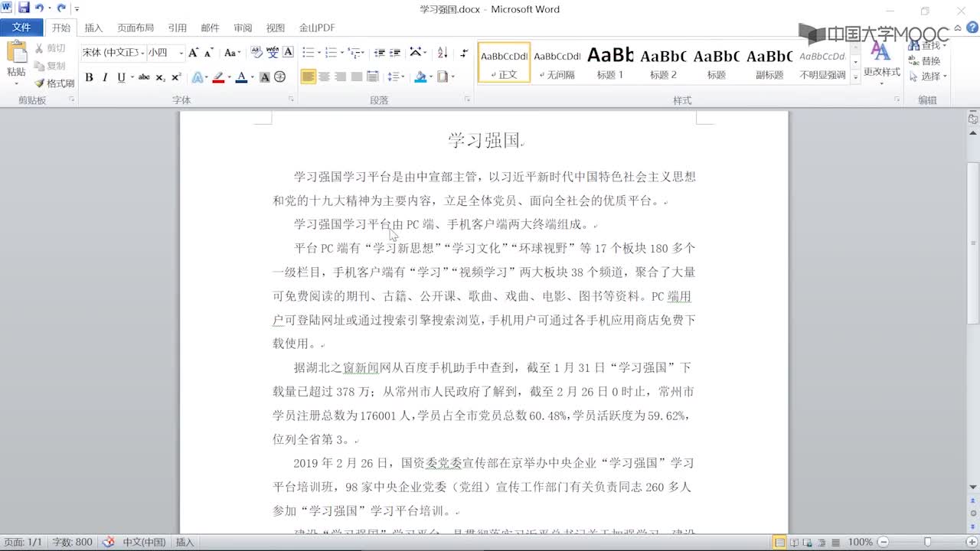Toggle strikethrough (abc) formatting
The width and height of the screenshot is (980, 551).
144,77
